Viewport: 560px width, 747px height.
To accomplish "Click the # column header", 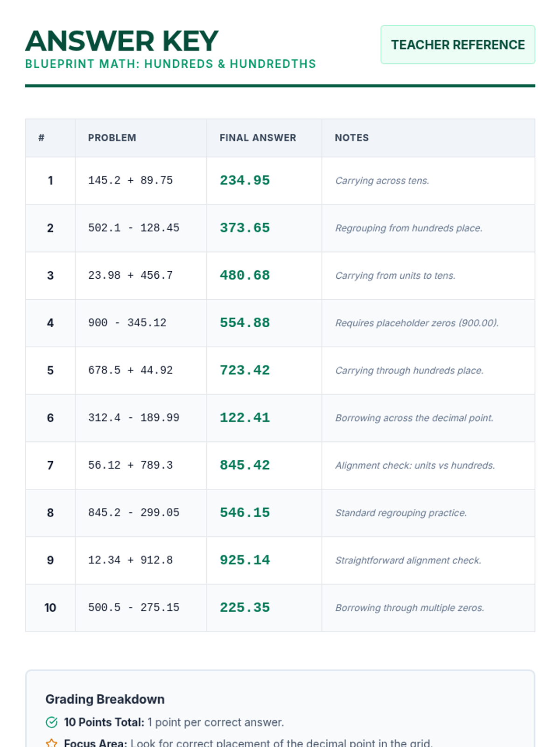I will coord(42,138).
